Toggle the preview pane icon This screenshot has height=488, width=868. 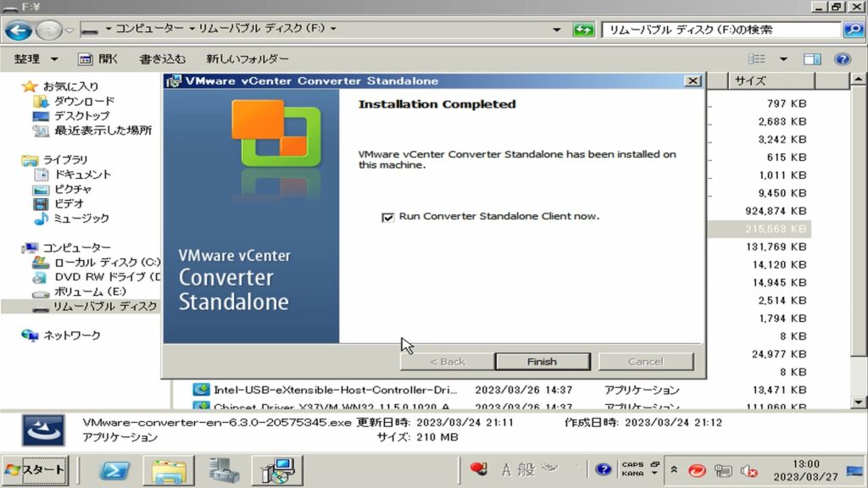(x=812, y=58)
